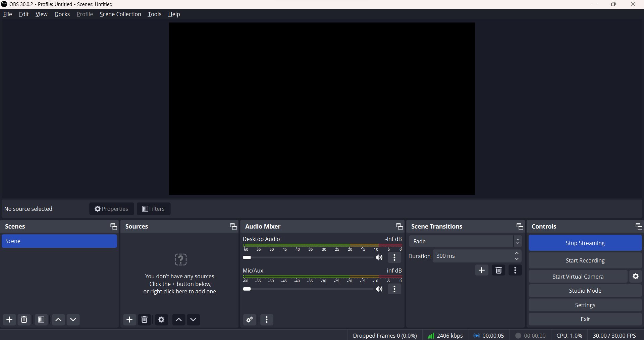
Task: Open source properties gear in Sources dock
Action: 161,320
